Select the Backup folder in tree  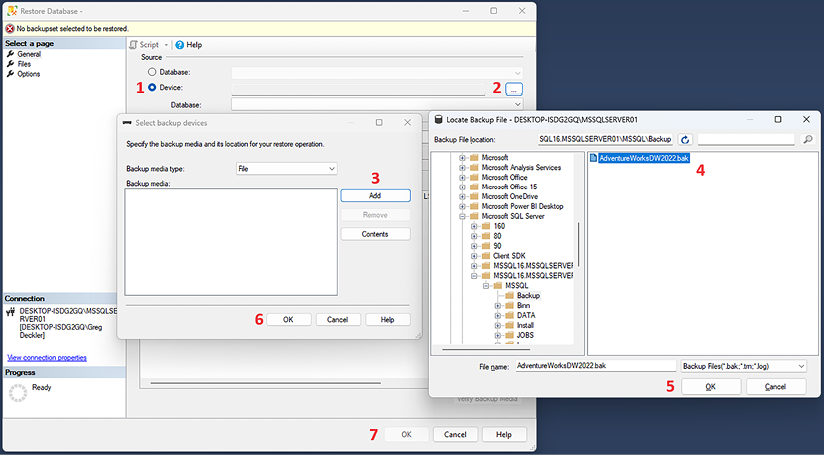[x=528, y=296]
